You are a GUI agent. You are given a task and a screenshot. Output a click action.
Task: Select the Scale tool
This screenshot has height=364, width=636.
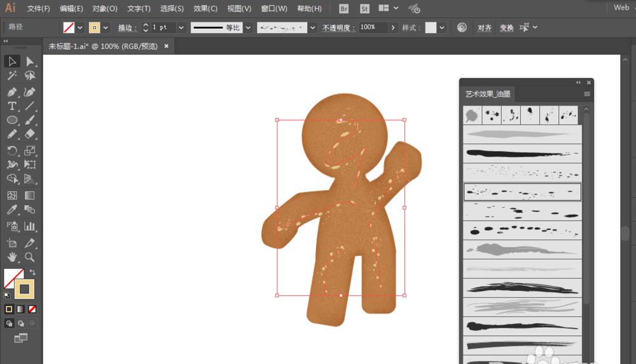click(x=30, y=151)
